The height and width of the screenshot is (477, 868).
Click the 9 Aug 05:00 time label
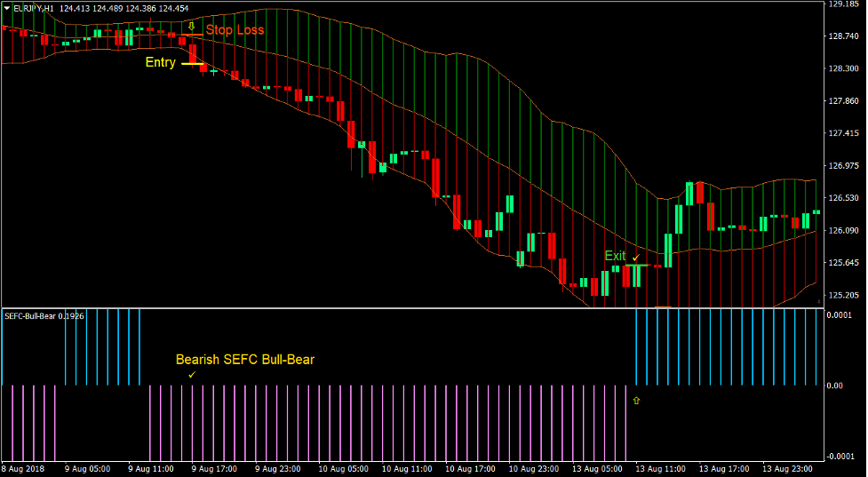[x=87, y=469]
